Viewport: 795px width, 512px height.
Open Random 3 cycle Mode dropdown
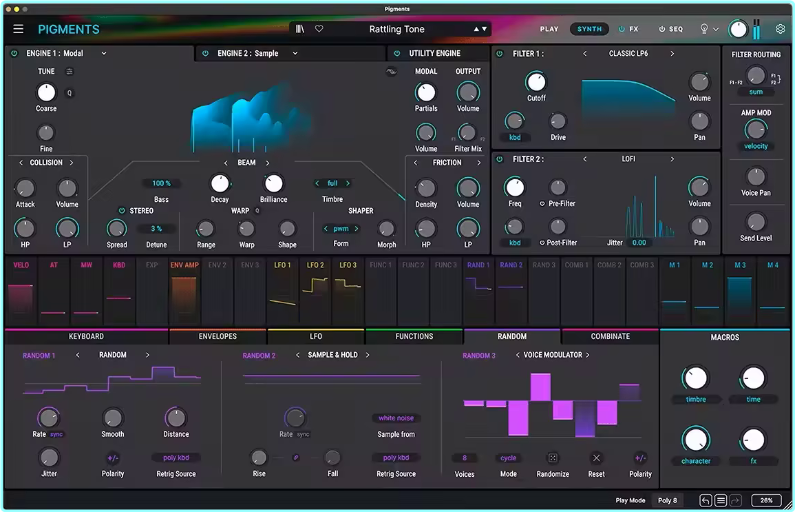tap(508, 458)
